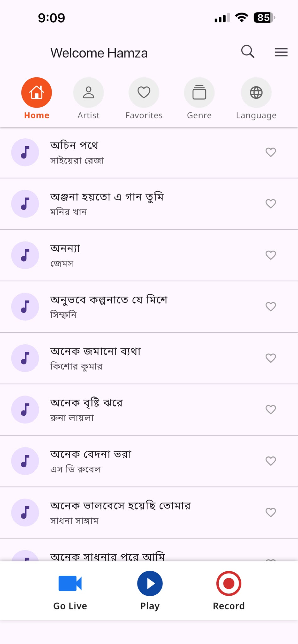Open song অনুভবে কল্পনাতে যে মিশে

(x=149, y=307)
